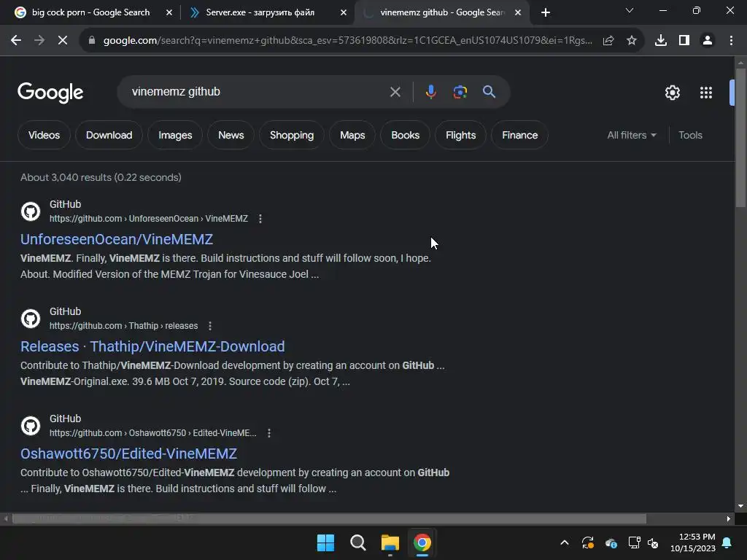Image resolution: width=747 pixels, height=560 pixels.
Task: Open the Oshawott6750/Edited-VineMEMZ link
Action: tap(128, 454)
